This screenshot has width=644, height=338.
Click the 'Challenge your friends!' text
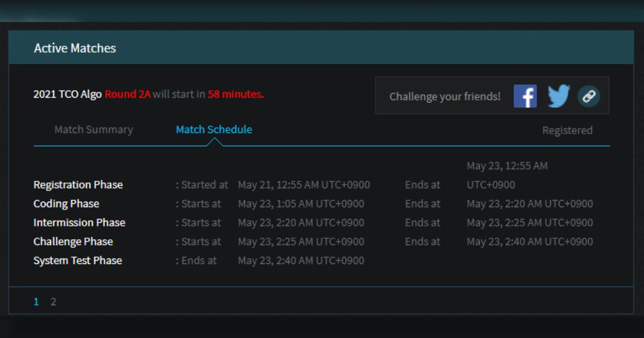click(x=444, y=97)
